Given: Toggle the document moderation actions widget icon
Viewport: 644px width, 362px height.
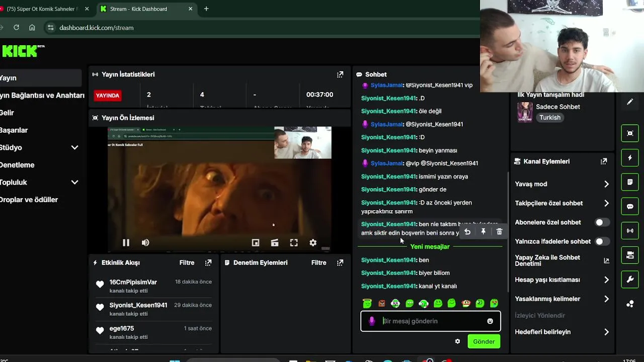Looking at the screenshot, I should click(630, 182).
